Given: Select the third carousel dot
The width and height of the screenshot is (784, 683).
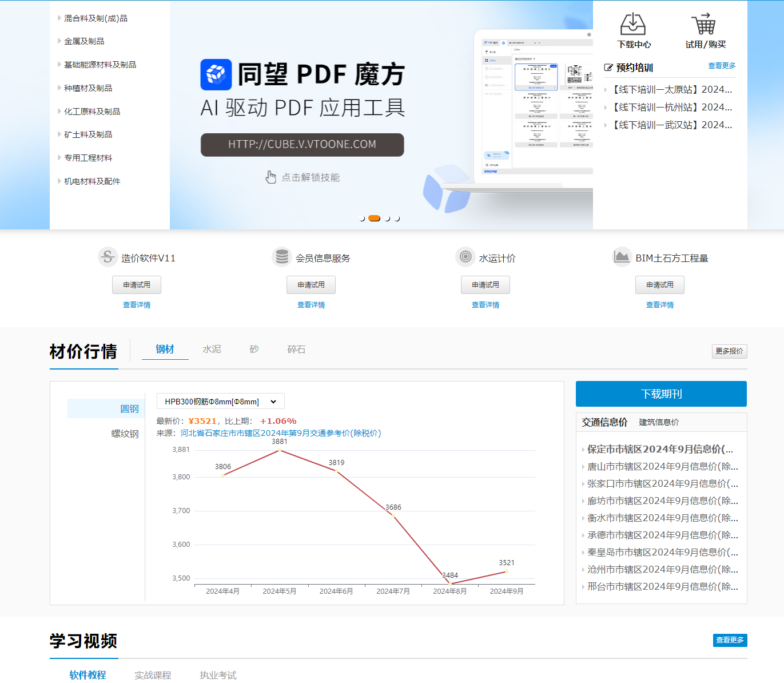Looking at the screenshot, I should [388, 219].
